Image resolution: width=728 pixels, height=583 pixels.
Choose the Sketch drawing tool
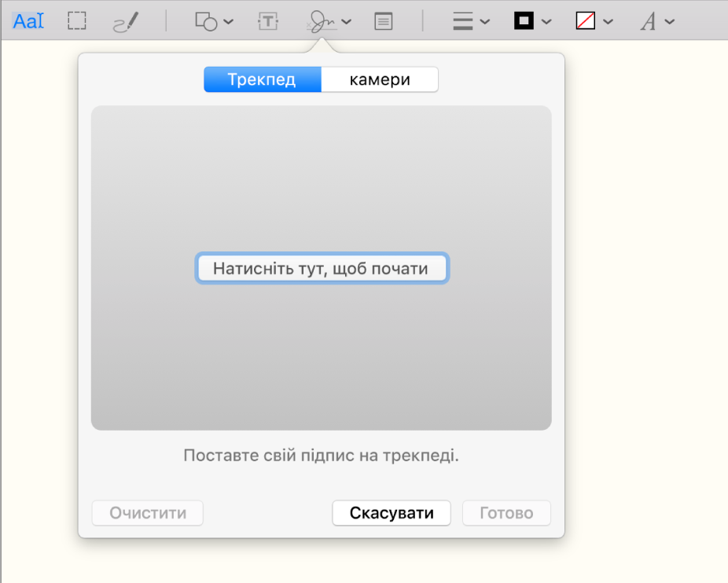126,20
